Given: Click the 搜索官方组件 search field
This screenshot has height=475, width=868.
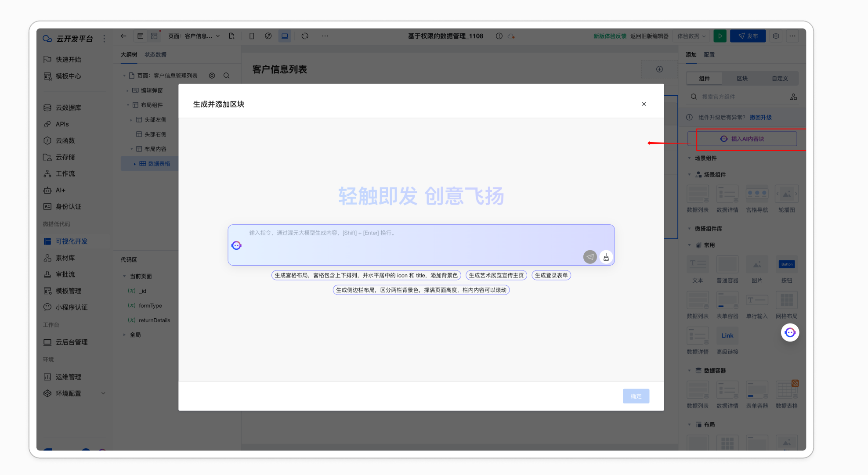Looking at the screenshot, I should click(x=738, y=97).
